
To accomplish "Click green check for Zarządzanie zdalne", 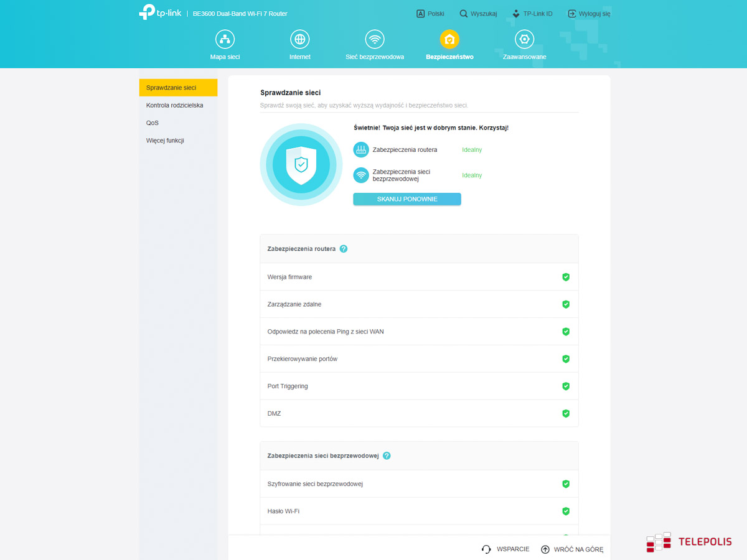I will (566, 304).
